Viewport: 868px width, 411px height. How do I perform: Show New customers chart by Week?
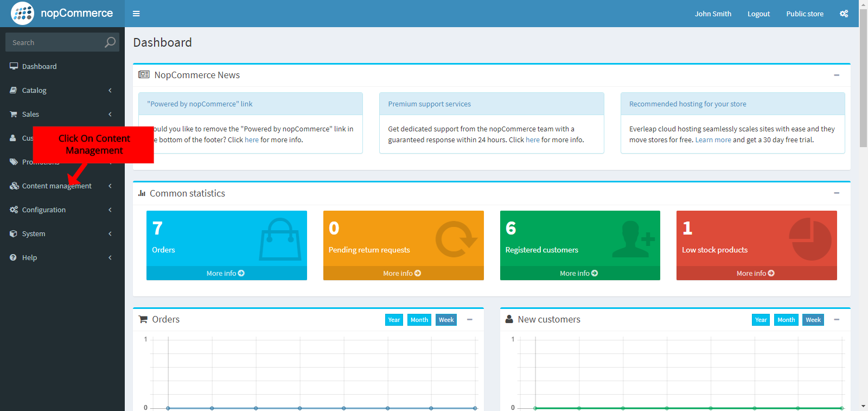point(813,320)
